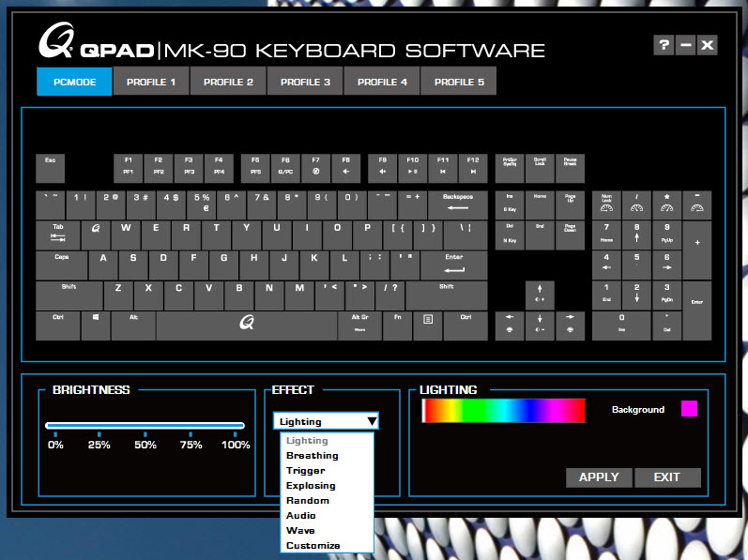Select the left arrow key
This screenshot has width=748, height=560.
[510, 325]
